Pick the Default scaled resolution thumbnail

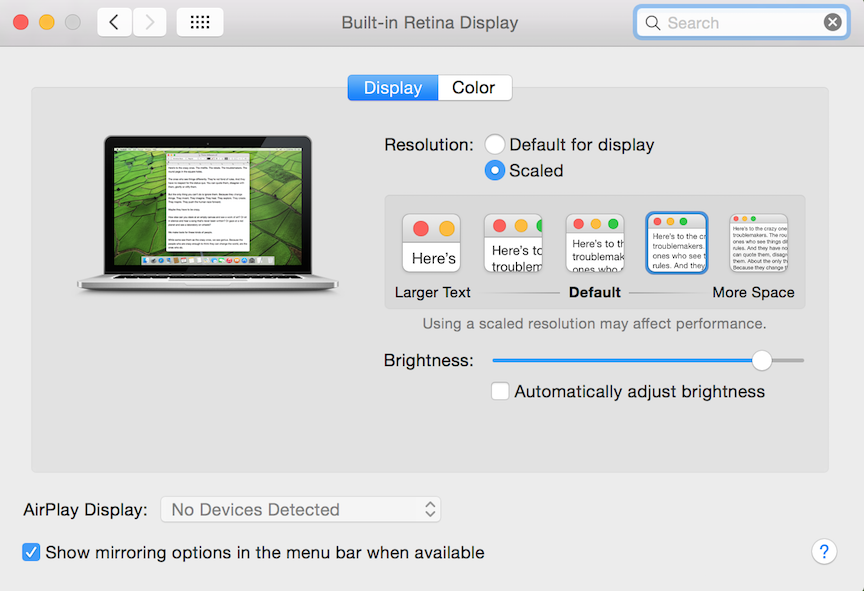click(x=595, y=243)
